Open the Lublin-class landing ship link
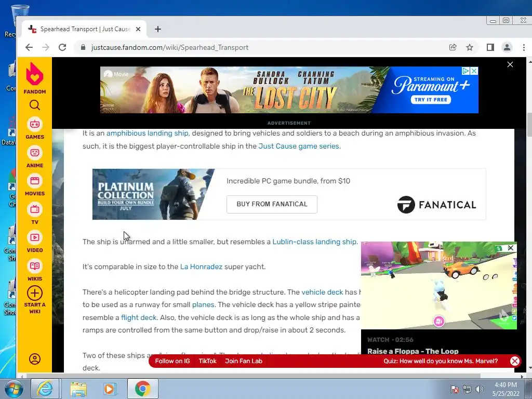 [314, 242]
